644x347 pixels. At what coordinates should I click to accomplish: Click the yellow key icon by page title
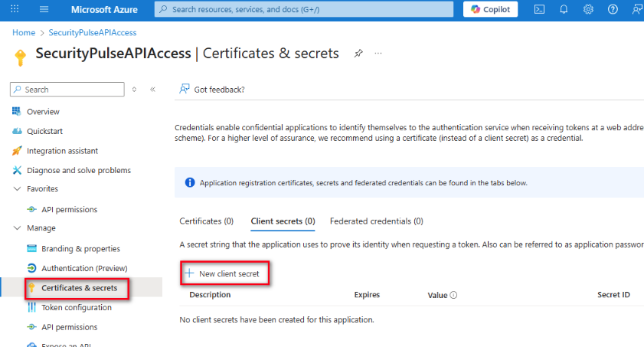pos(20,57)
